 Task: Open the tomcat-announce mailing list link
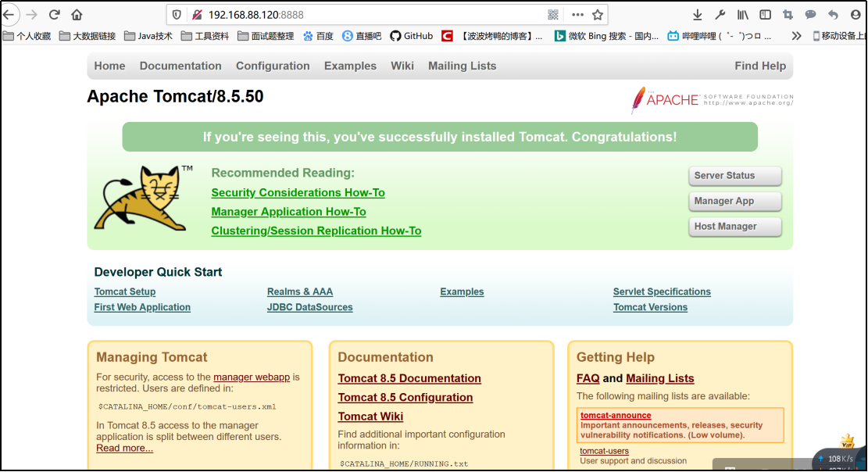click(x=616, y=416)
